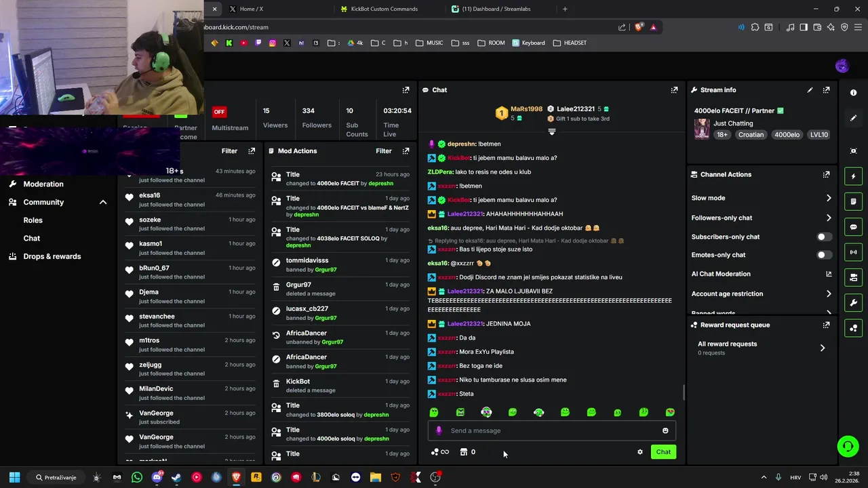Edit stream info with pencil icon
Image resolution: width=868 pixels, height=488 pixels.
pos(810,89)
